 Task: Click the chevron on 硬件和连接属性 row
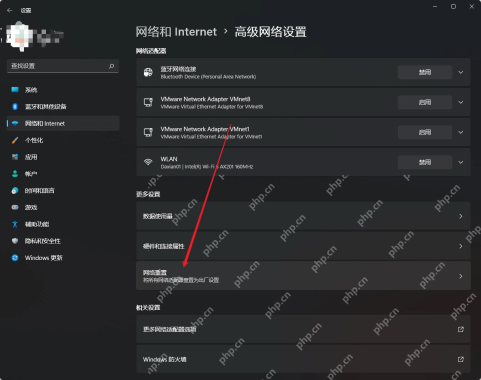461,246
